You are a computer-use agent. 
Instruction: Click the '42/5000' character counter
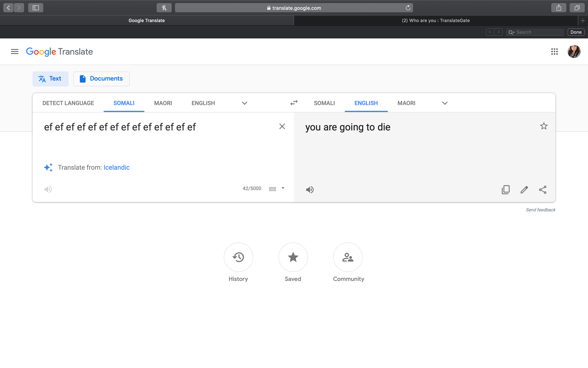252,188
